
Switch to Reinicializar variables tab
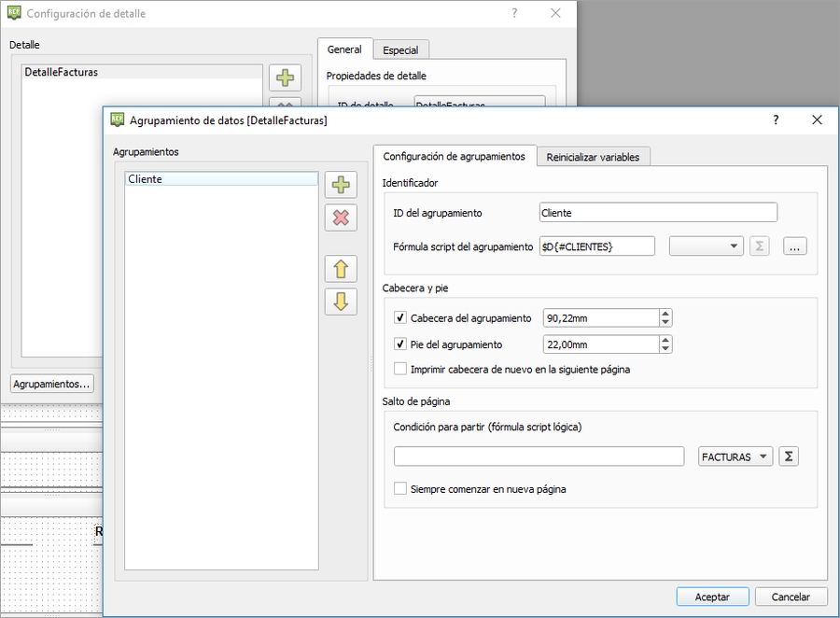(594, 157)
